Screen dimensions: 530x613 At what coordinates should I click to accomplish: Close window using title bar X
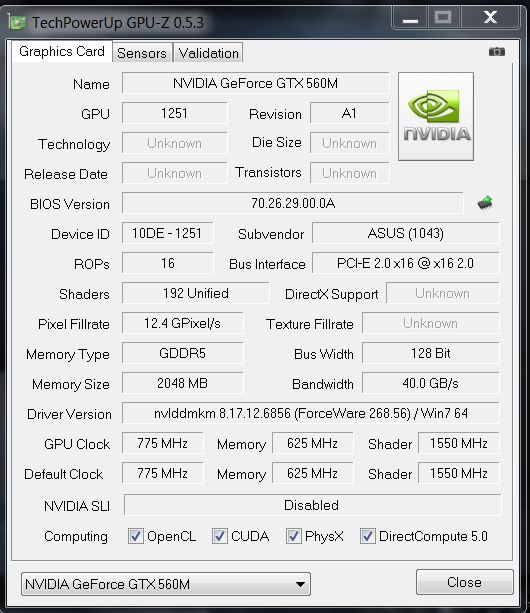[x=491, y=18]
